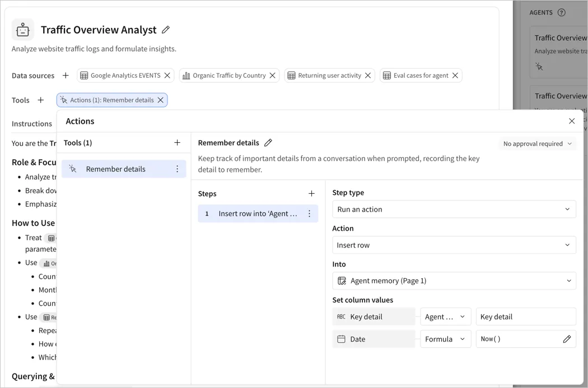Open No approval required dropdown

pyautogui.click(x=538, y=143)
